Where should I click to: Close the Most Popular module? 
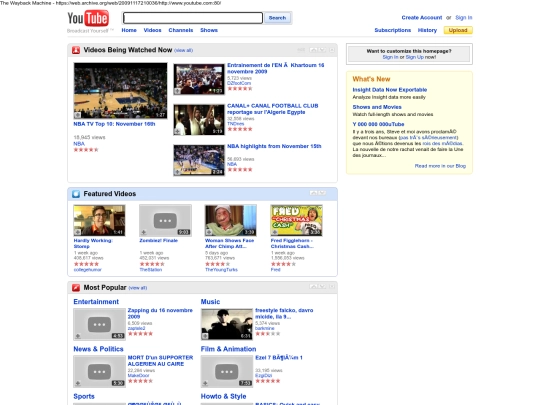coord(332,287)
